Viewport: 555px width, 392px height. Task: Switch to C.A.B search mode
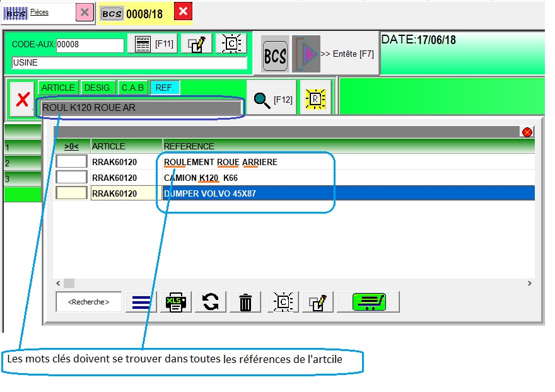coord(132,88)
